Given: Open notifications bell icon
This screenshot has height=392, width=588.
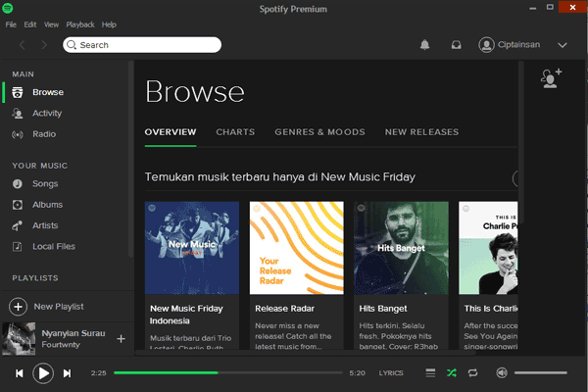Looking at the screenshot, I should point(424,45).
